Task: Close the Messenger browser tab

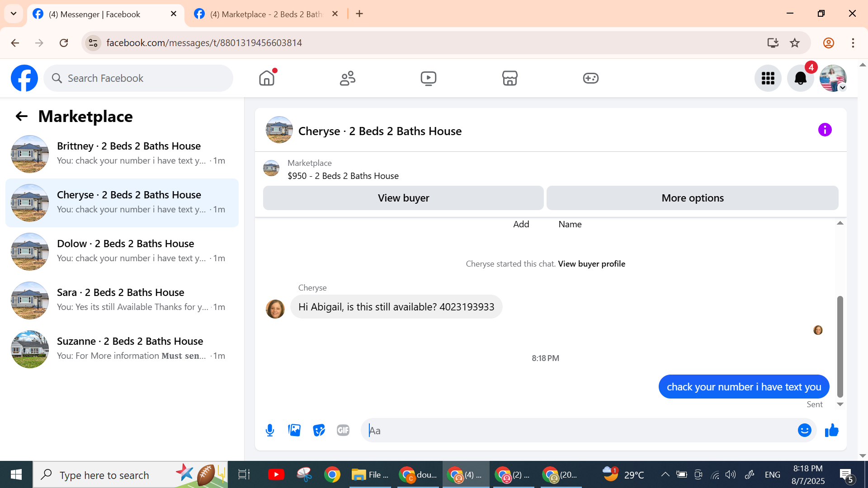Action: (174, 14)
